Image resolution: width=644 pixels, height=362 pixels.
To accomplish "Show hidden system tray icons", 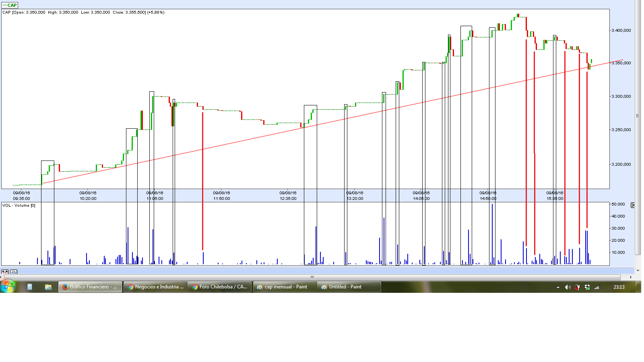I will (558, 287).
